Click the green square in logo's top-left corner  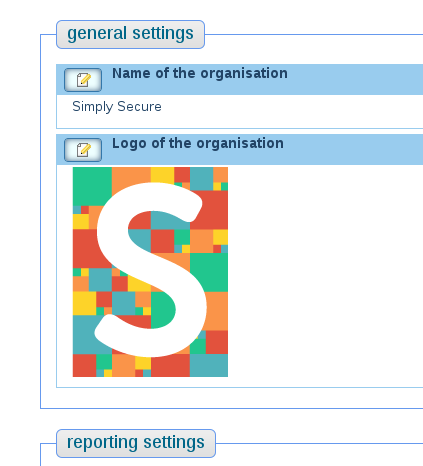[92, 186]
